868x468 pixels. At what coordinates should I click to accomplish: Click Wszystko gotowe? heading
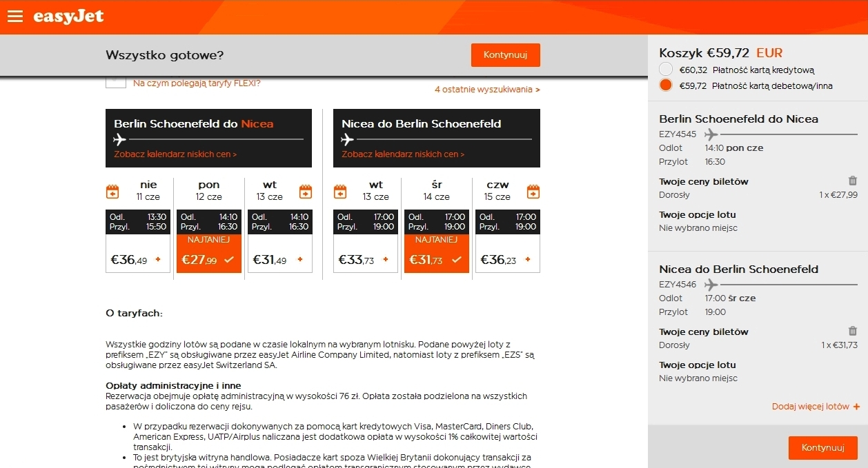click(x=164, y=55)
